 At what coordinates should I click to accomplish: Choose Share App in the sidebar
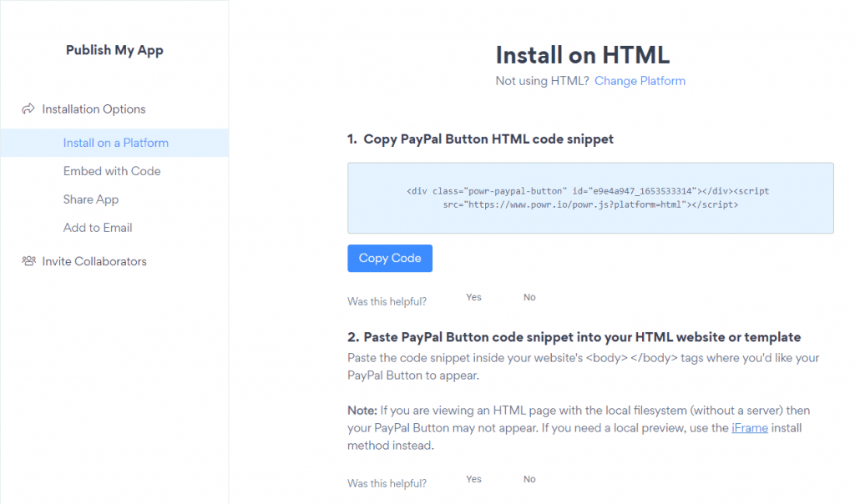(91, 199)
